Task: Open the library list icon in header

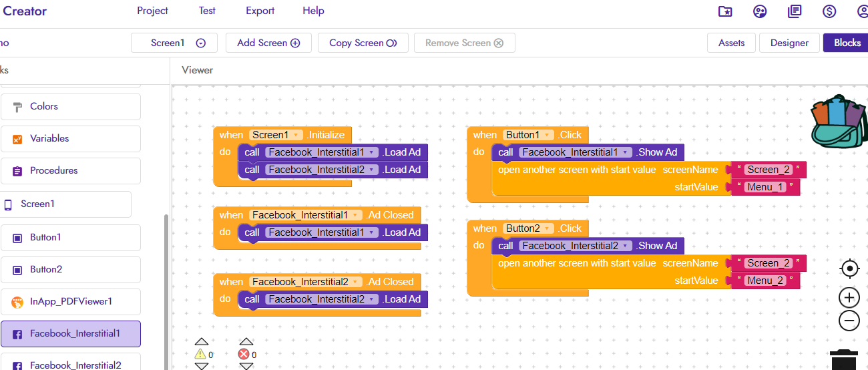Action: pyautogui.click(x=795, y=11)
